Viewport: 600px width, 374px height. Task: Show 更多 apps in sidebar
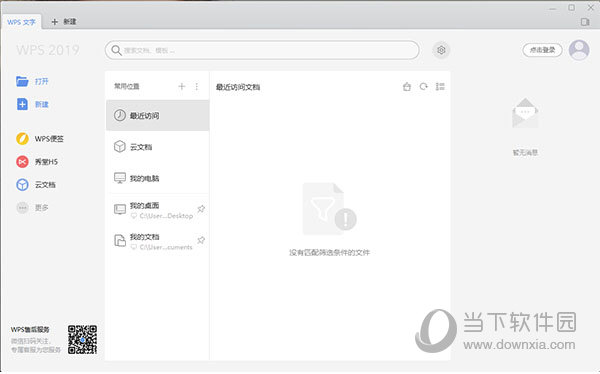tap(32, 207)
